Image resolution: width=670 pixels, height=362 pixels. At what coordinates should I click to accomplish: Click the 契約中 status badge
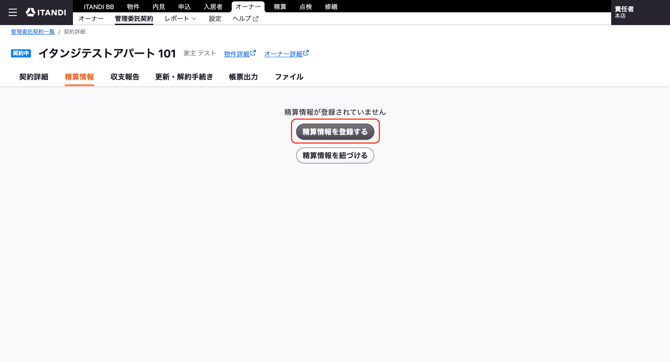[21, 53]
